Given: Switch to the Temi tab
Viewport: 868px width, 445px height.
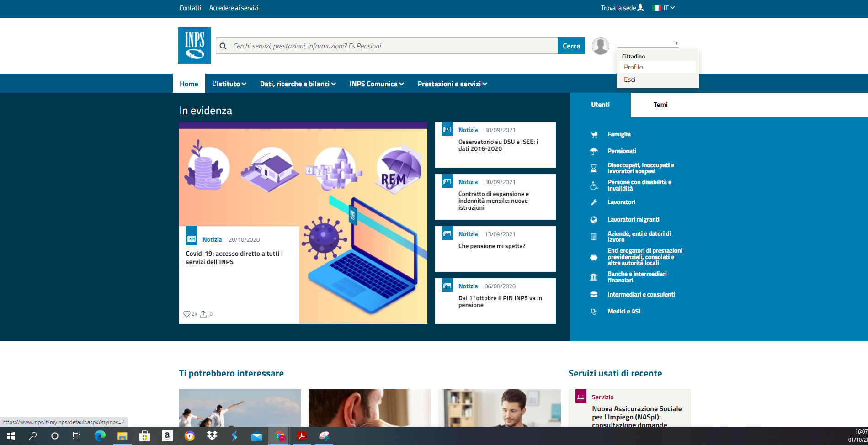Looking at the screenshot, I should pyautogui.click(x=660, y=105).
